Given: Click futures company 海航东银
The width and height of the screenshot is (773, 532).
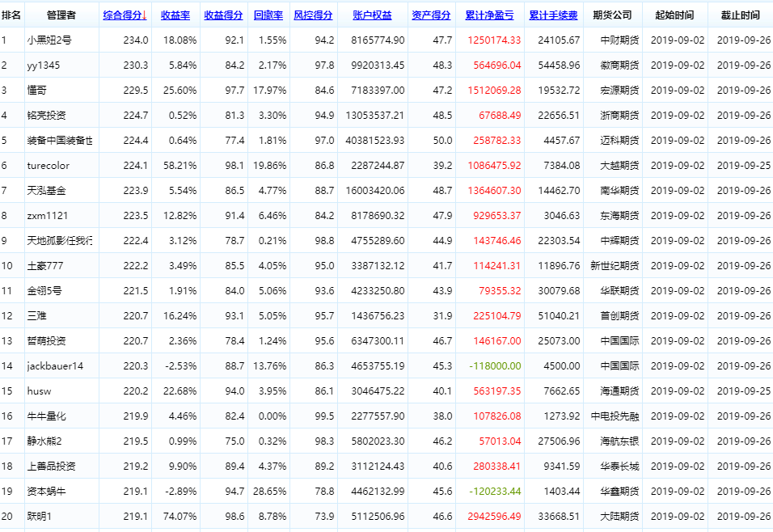Looking at the screenshot, I should click(619, 441).
